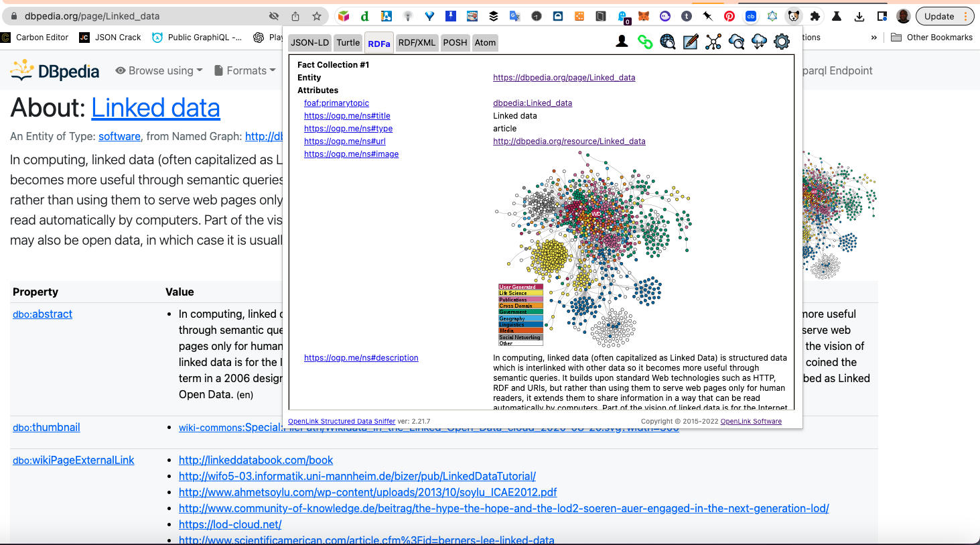Switch to the RDF/XML tab

click(417, 42)
